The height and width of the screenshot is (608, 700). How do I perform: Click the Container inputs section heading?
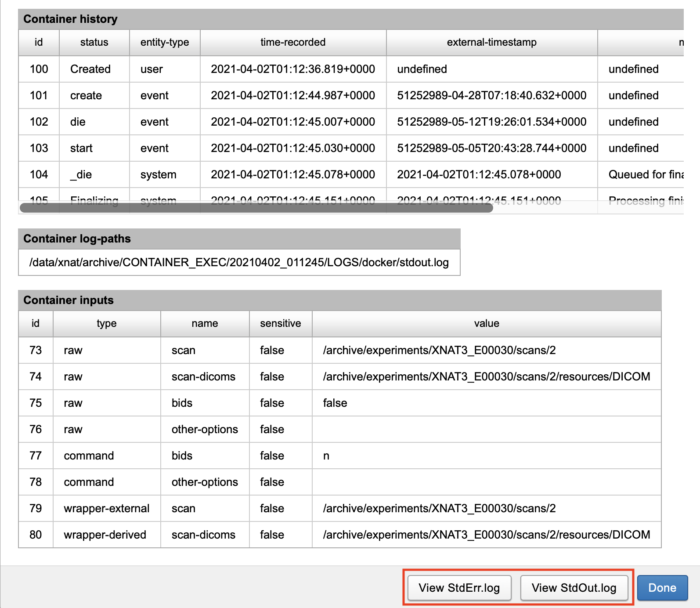69,300
